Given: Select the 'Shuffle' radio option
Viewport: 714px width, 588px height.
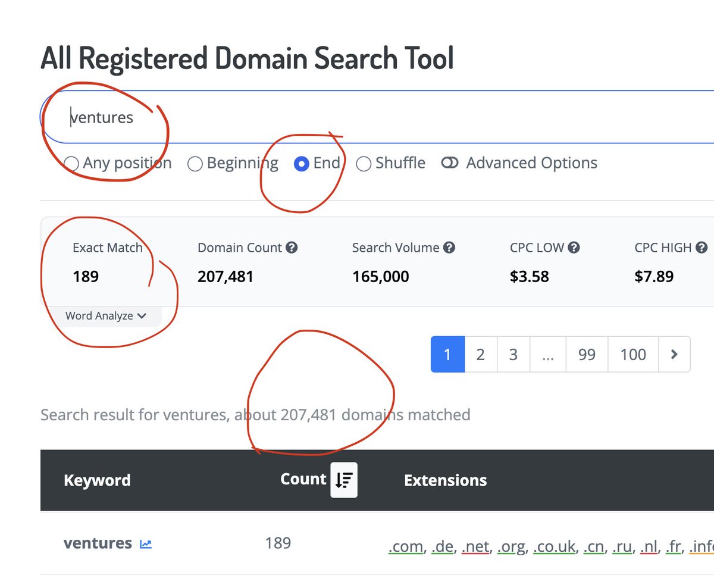Looking at the screenshot, I should point(364,163).
